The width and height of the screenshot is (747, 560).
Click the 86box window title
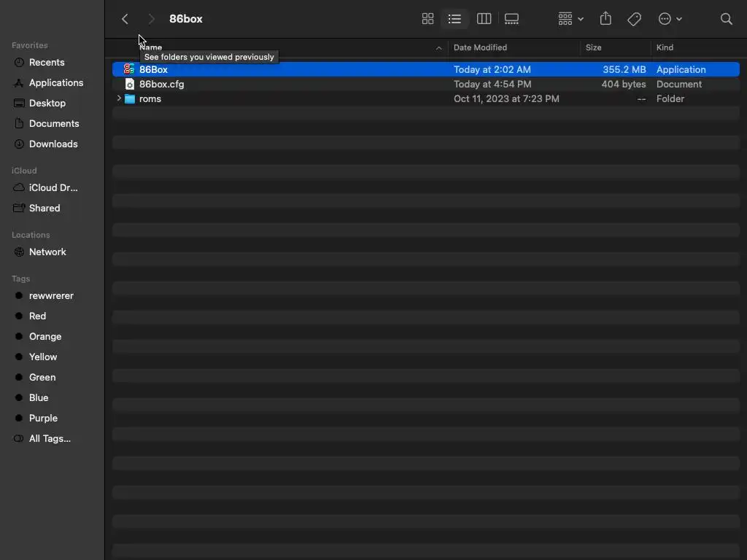[186, 19]
